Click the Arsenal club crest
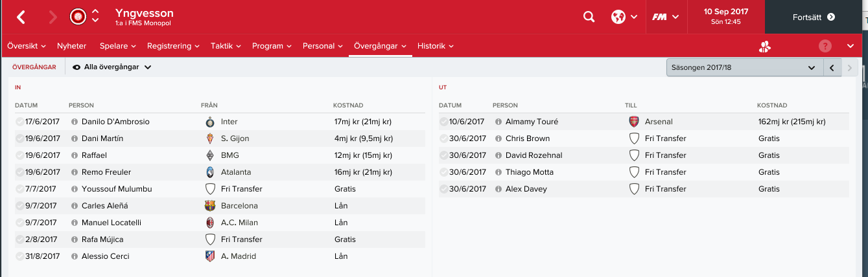 [633, 122]
